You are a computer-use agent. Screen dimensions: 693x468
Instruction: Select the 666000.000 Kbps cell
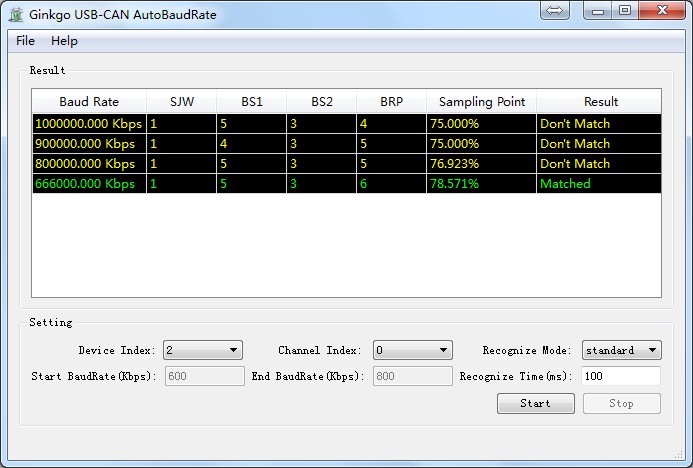click(x=89, y=183)
